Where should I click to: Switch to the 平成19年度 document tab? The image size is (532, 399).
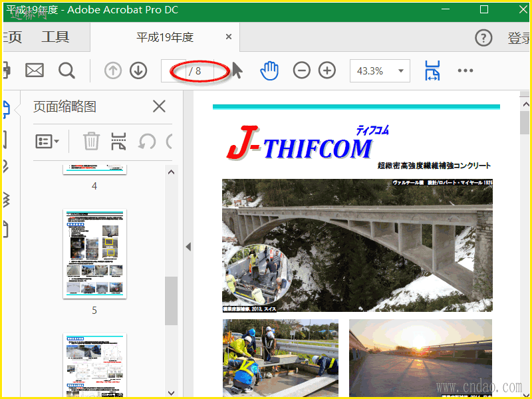(x=165, y=37)
